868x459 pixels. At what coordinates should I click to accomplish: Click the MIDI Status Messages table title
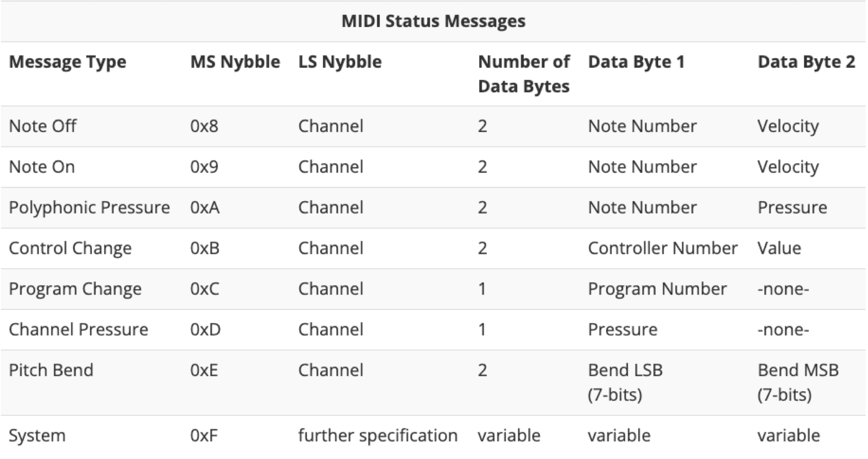[433, 21]
